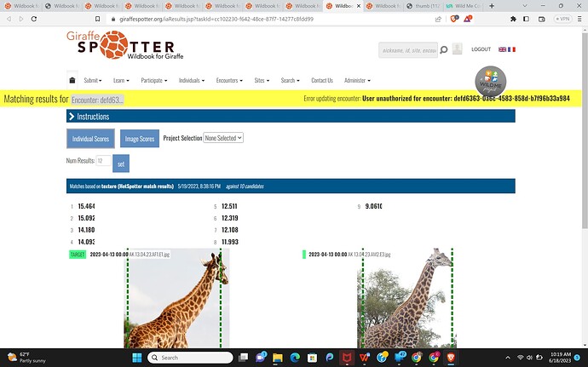
Task: Click the set button for Num Results
Action: 121,163
